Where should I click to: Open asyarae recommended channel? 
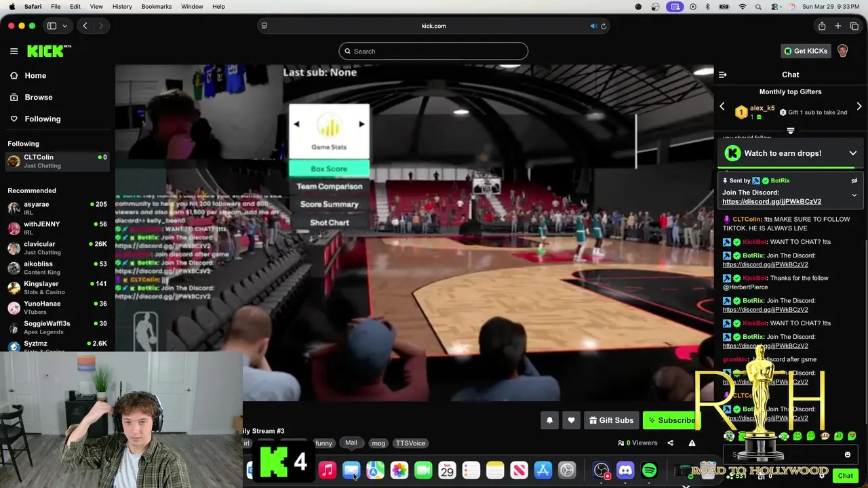tap(57, 208)
